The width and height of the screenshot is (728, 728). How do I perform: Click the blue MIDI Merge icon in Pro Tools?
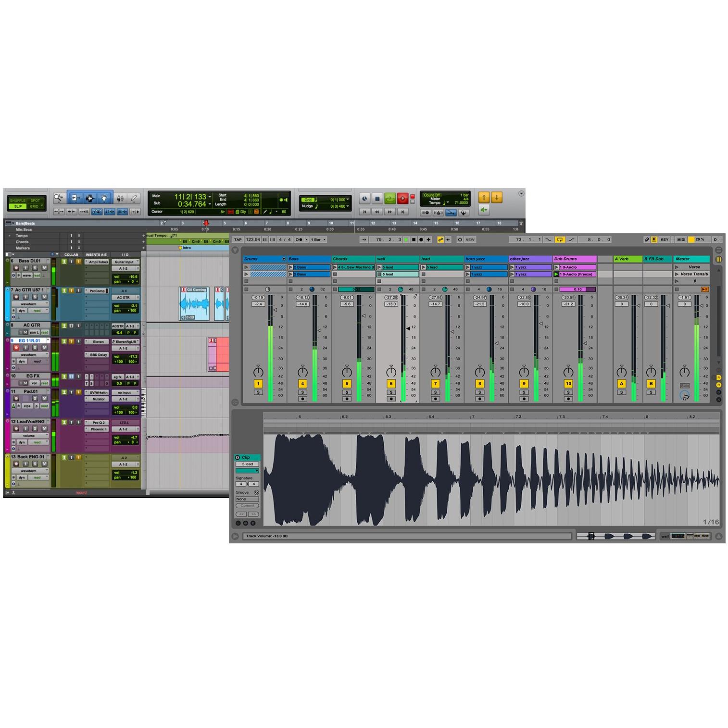tap(451, 213)
